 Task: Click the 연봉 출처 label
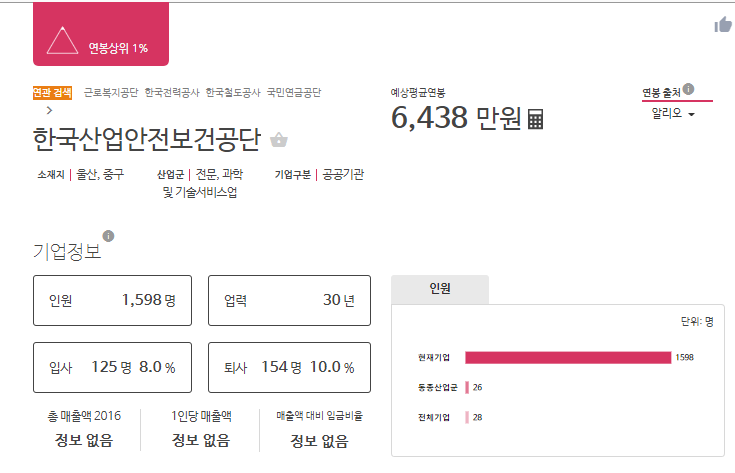[x=661, y=93]
